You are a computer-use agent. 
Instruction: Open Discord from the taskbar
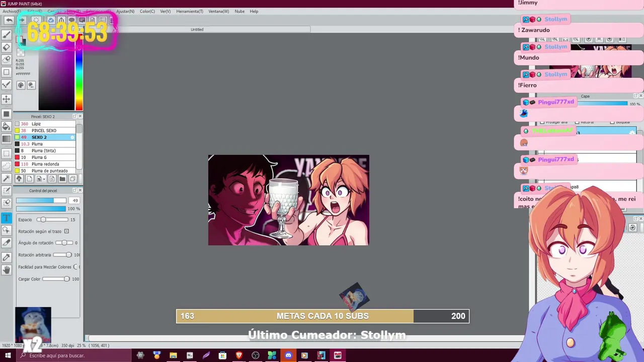coord(288,355)
